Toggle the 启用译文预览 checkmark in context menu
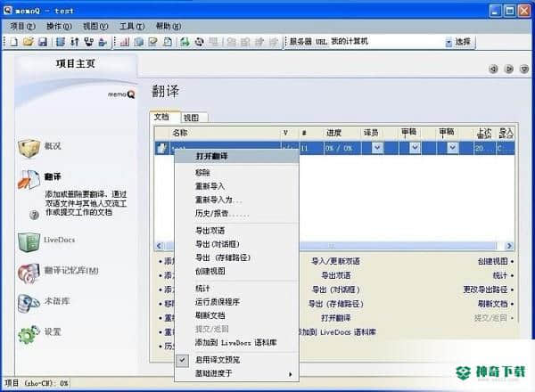This screenshot has height=392, width=535. tap(183, 360)
